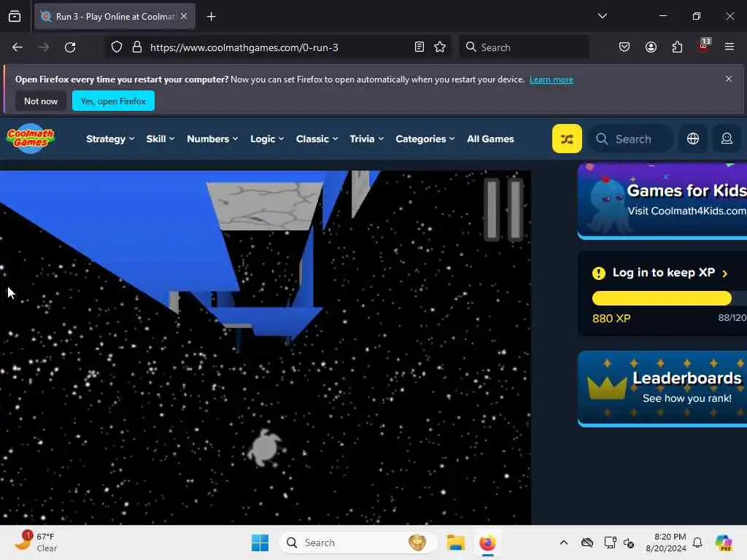Show site security padlock info

136,47
